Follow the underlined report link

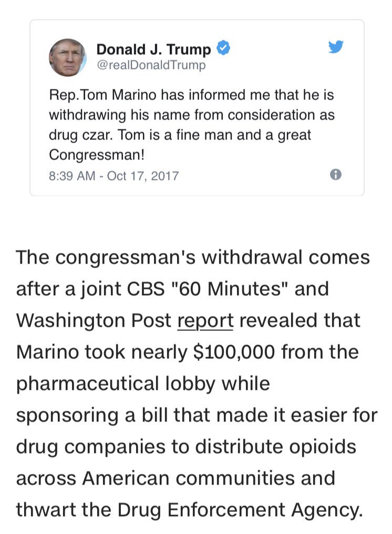(x=205, y=320)
